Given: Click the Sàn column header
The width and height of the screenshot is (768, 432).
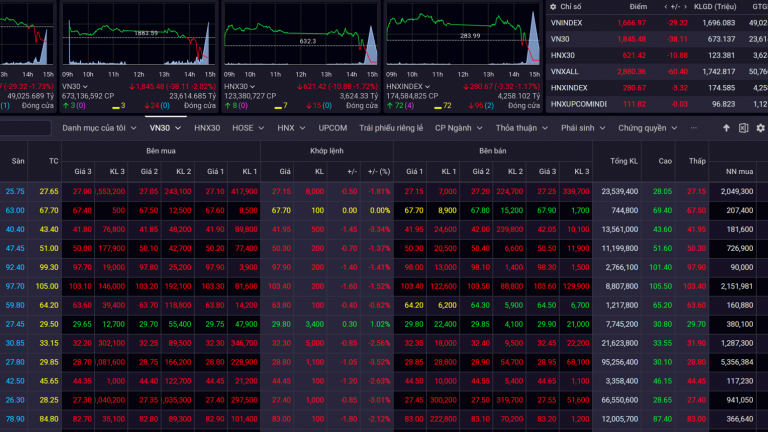Looking at the screenshot, I should point(18,161).
